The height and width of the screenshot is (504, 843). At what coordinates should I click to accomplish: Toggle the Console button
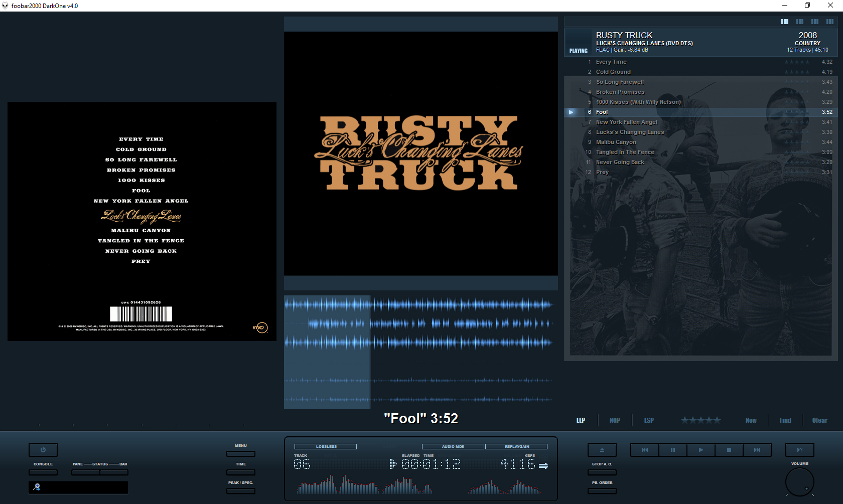click(43, 472)
